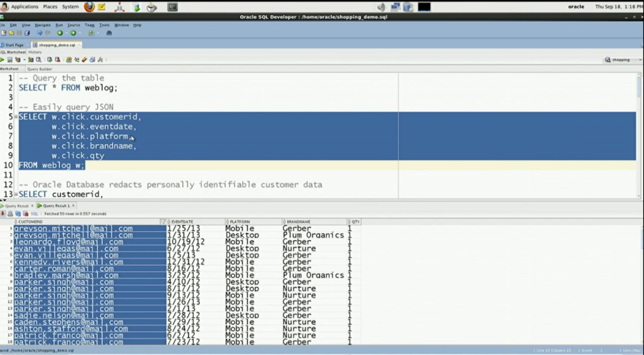Click the green Back navigation button
The image size is (644, 355).
(60, 33)
